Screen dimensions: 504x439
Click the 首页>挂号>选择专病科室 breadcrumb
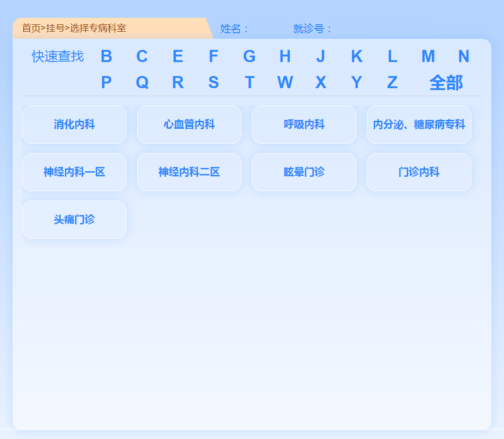74,28
